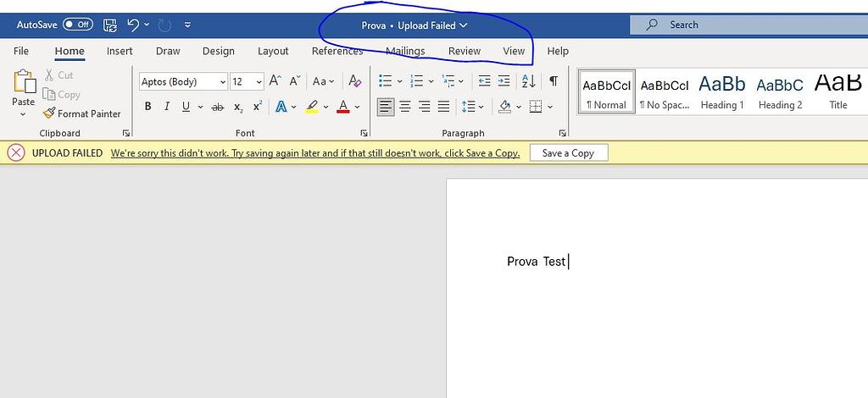Viewport: 868px width, 398px height.
Task: Click the Save a Copy button
Action: 569,153
